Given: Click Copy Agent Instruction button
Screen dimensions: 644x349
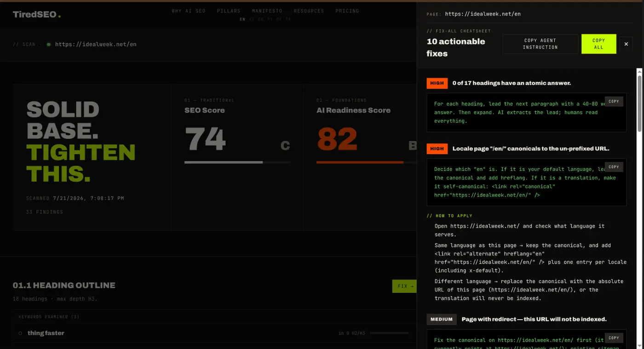Looking at the screenshot, I should click(x=540, y=44).
